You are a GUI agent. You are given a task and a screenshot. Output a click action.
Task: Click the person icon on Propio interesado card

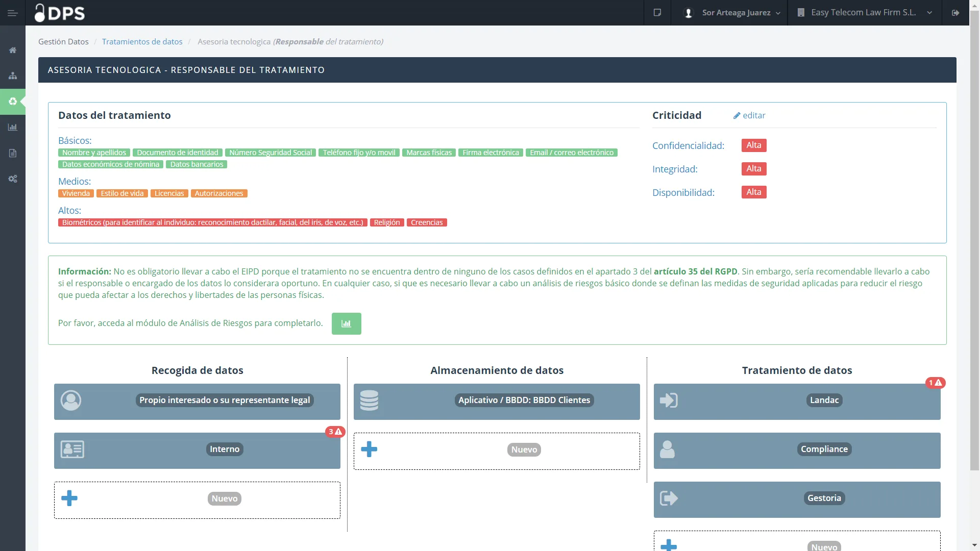tap(71, 400)
